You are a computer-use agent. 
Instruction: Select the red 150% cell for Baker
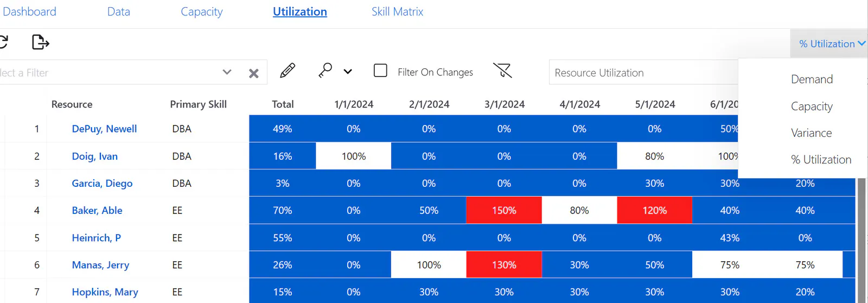click(x=504, y=210)
